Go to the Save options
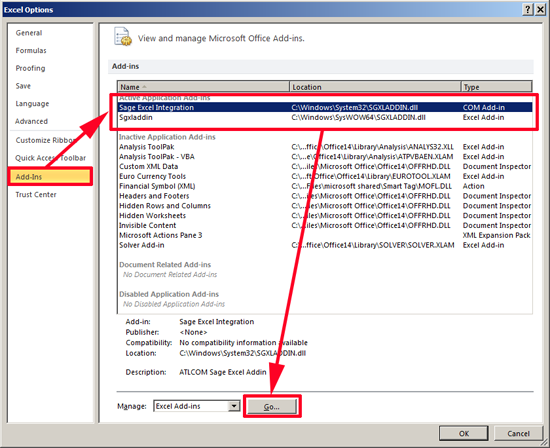 (x=23, y=86)
